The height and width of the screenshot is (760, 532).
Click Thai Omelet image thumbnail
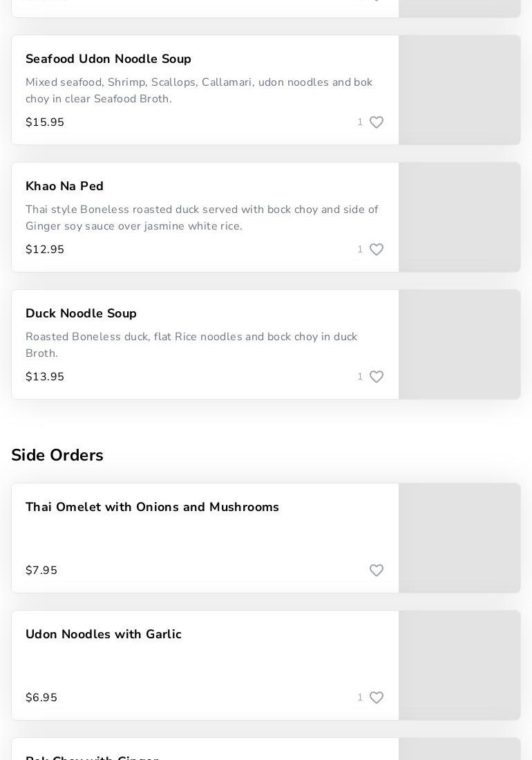pos(459,538)
